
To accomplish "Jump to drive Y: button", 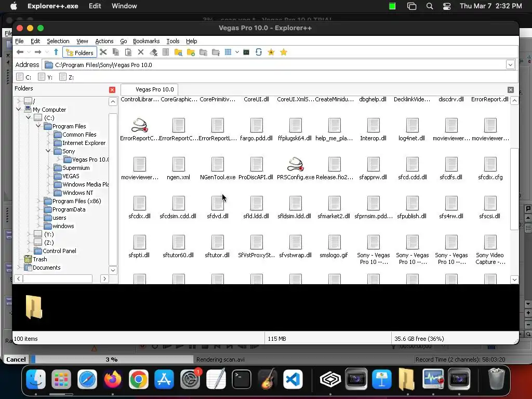I will (45, 77).
